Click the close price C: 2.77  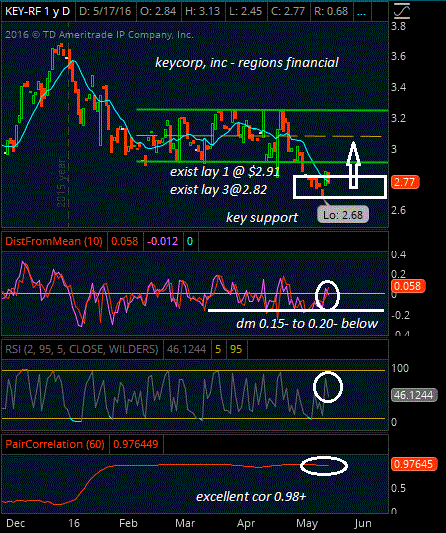[x=288, y=11]
